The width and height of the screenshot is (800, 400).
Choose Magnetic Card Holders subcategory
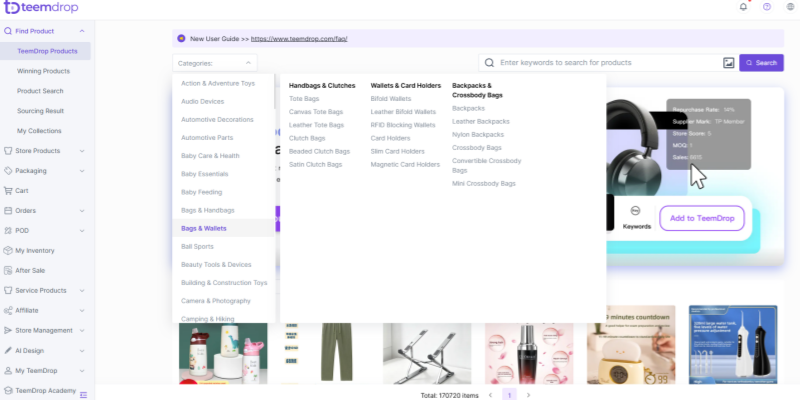(x=405, y=164)
